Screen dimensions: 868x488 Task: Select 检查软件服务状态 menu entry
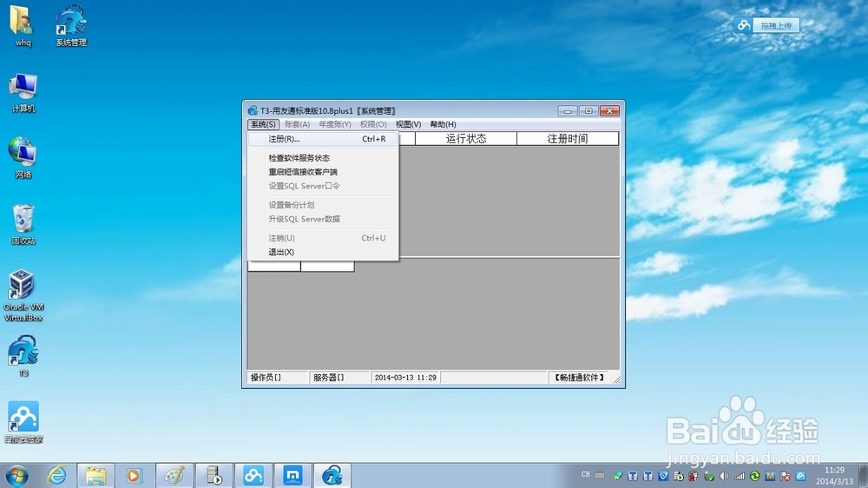click(x=323, y=158)
